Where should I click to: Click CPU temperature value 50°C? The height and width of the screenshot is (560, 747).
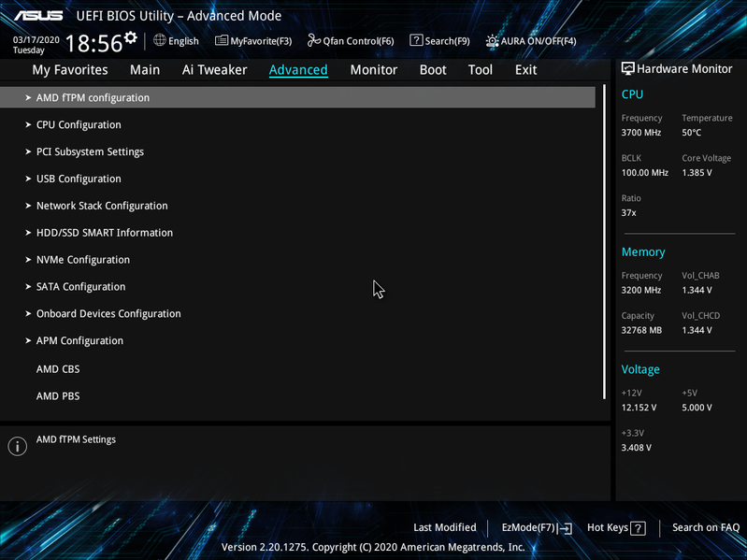click(x=691, y=133)
